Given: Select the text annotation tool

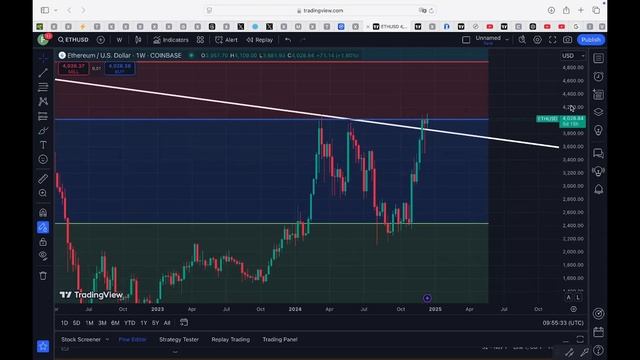Looking at the screenshot, I should click(x=43, y=145).
